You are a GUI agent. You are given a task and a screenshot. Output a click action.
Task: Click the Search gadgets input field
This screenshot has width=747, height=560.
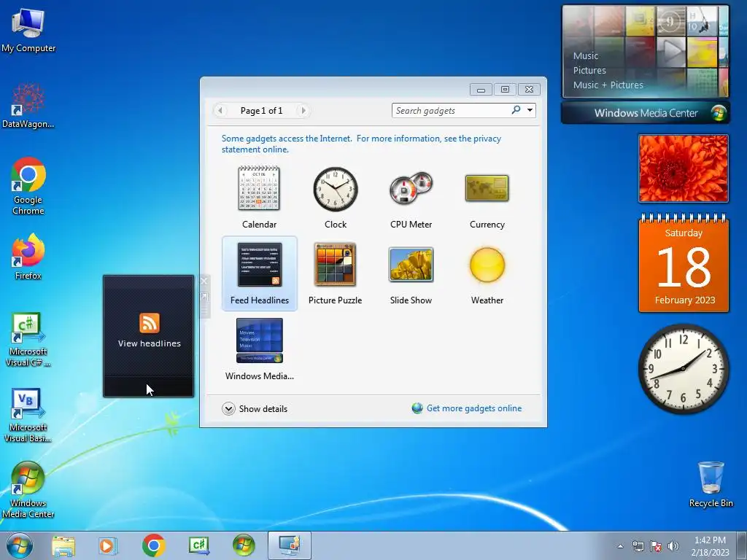click(452, 111)
